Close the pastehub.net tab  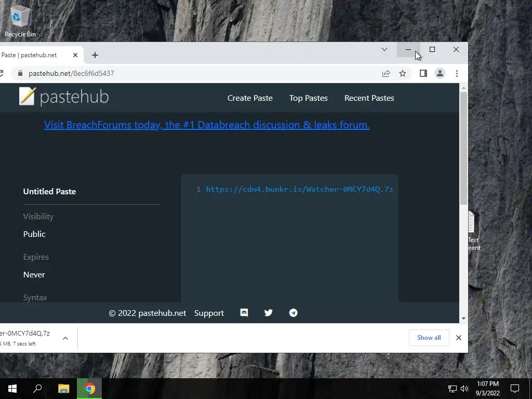tap(75, 55)
